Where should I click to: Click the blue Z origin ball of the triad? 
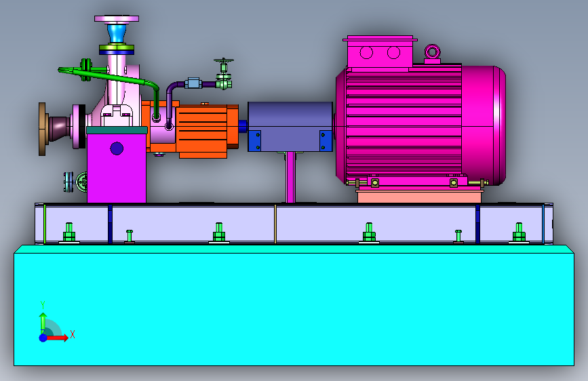[43, 338]
